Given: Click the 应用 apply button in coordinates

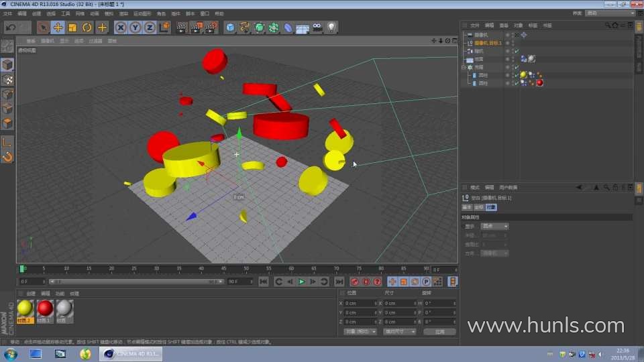Looking at the screenshot, I should 439,331.
